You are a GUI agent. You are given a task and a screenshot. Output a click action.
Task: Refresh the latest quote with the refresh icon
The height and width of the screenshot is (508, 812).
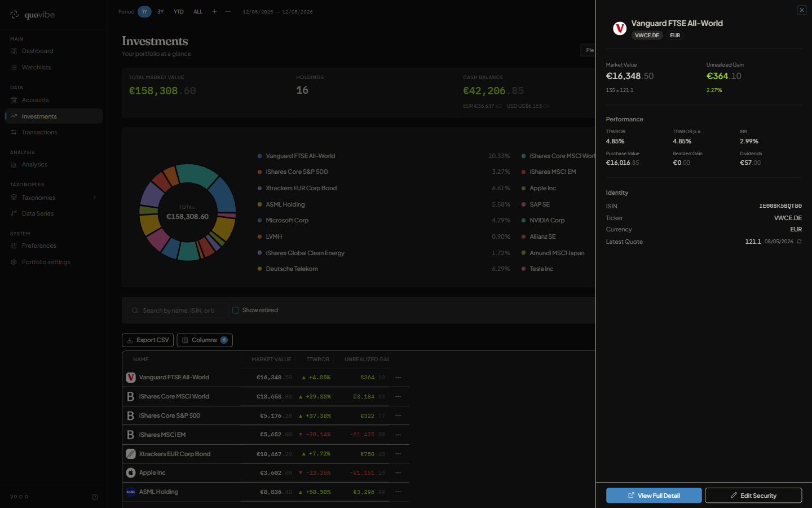pyautogui.click(x=799, y=242)
